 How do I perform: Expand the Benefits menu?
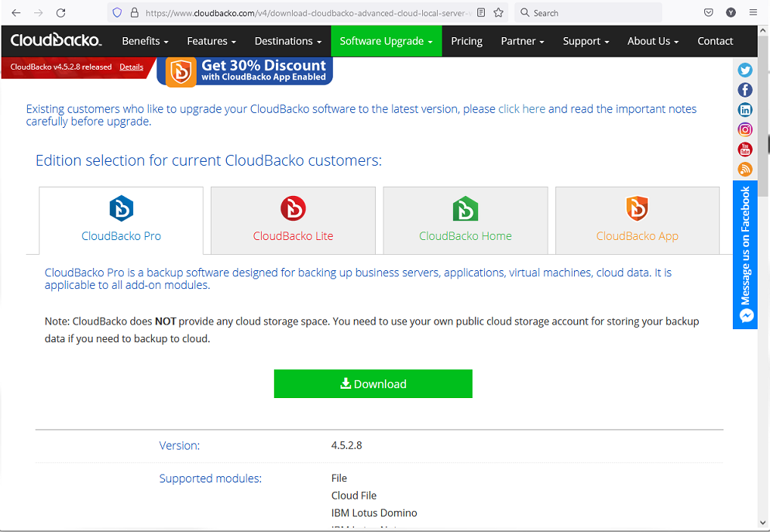(x=145, y=41)
